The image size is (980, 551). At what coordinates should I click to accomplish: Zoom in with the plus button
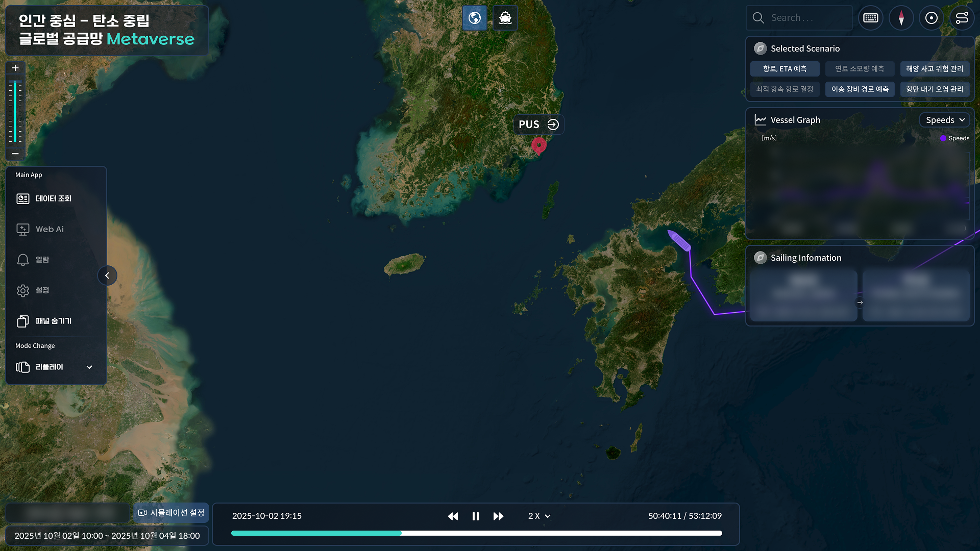click(x=15, y=68)
